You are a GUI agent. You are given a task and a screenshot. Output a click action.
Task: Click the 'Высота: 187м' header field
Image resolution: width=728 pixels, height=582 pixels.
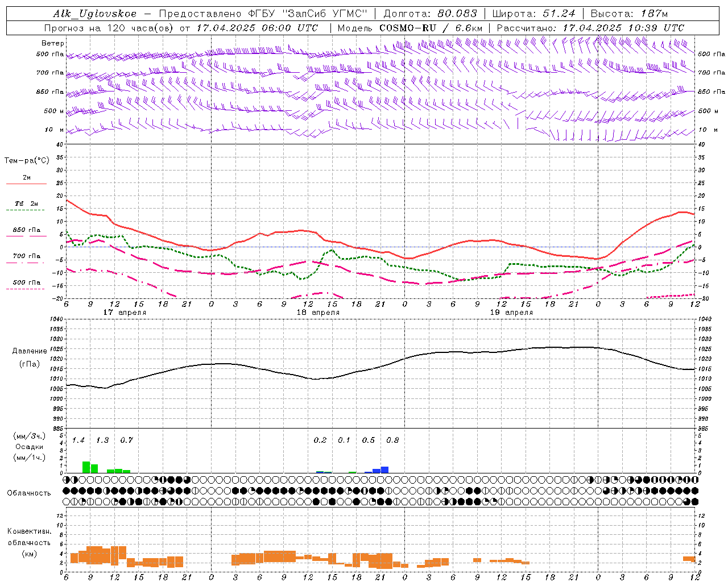(630, 14)
